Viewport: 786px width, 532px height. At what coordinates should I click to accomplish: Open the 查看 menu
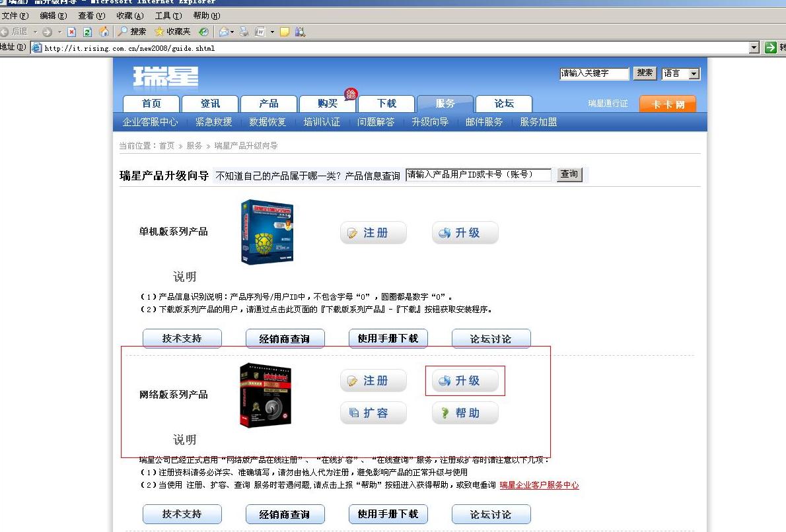(92, 16)
